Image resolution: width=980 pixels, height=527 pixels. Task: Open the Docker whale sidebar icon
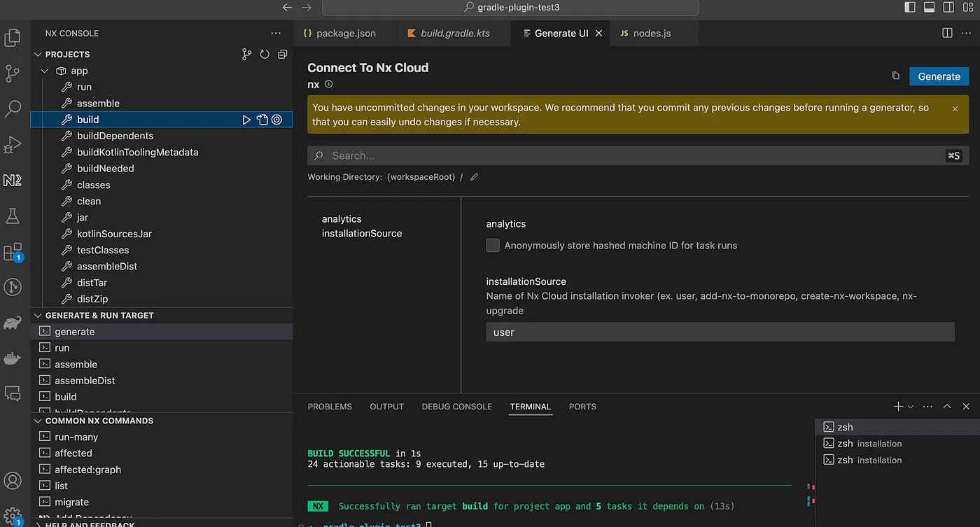point(13,358)
